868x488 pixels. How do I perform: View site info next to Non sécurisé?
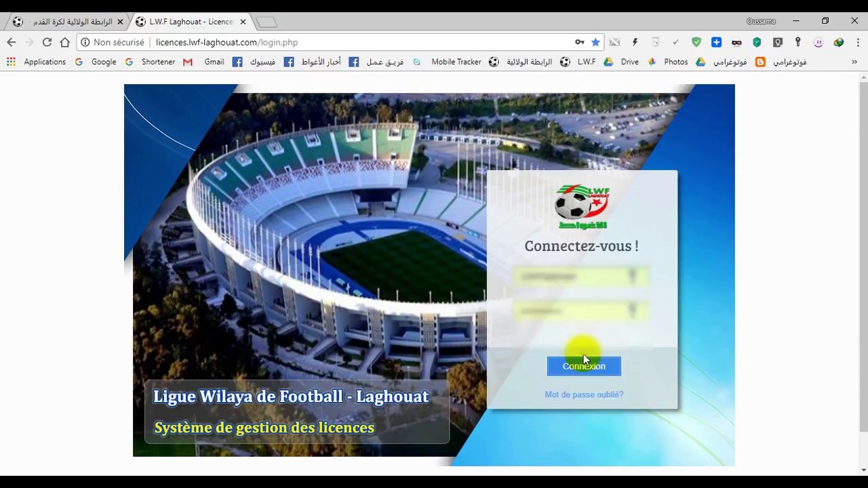coord(85,42)
